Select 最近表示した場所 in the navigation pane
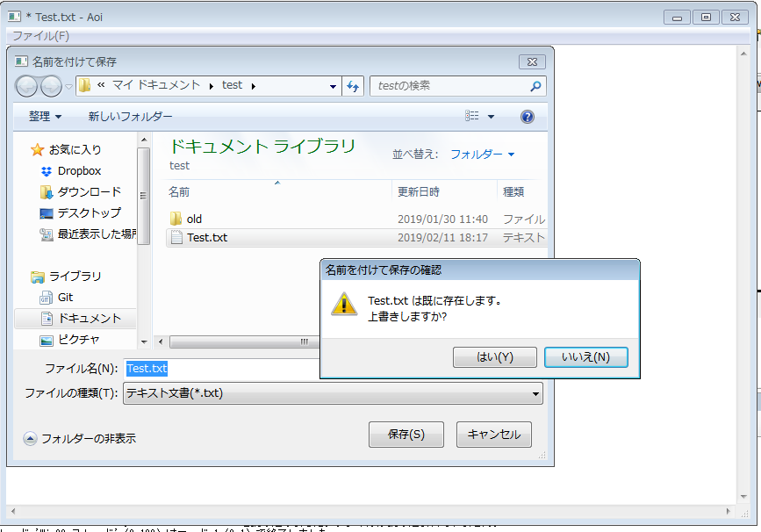Screen dimensions: 761x532 coord(97,234)
